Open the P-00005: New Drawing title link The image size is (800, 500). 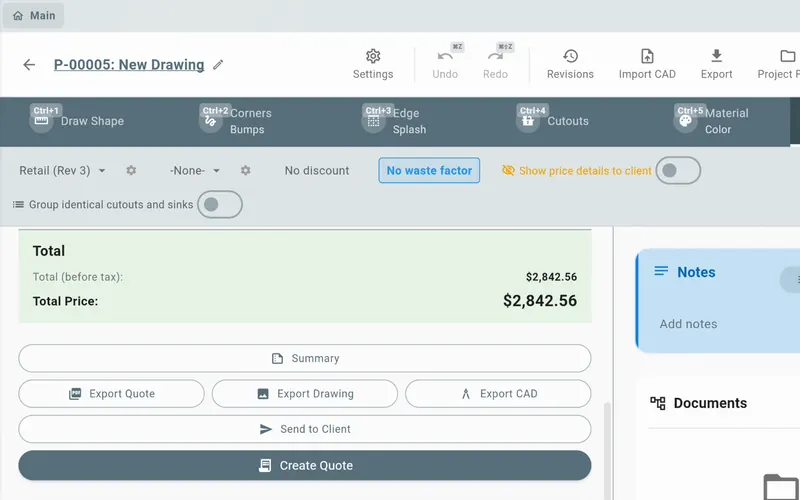tap(129, 65)
